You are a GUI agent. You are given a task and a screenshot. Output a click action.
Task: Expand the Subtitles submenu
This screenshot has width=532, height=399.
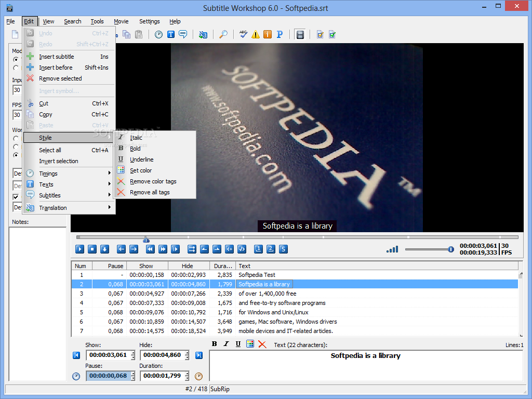[x=69, y=195]
